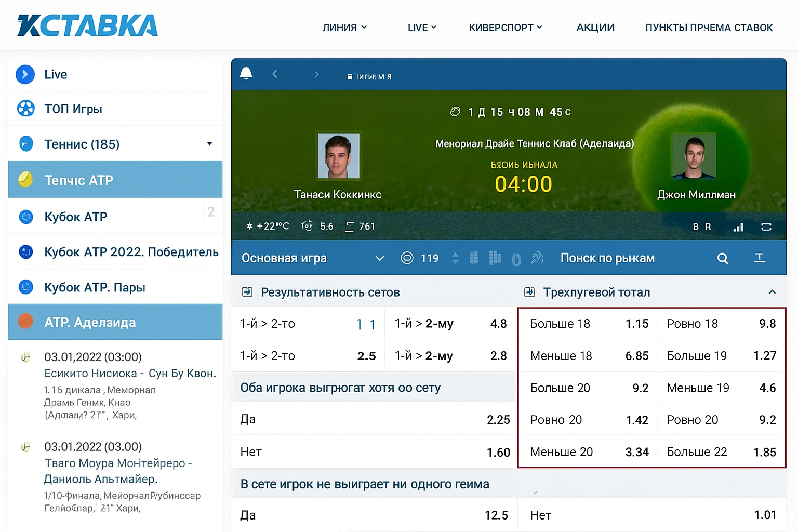
Task: Click Танаси Коккинкс player photo
Action: coord(338,156)
